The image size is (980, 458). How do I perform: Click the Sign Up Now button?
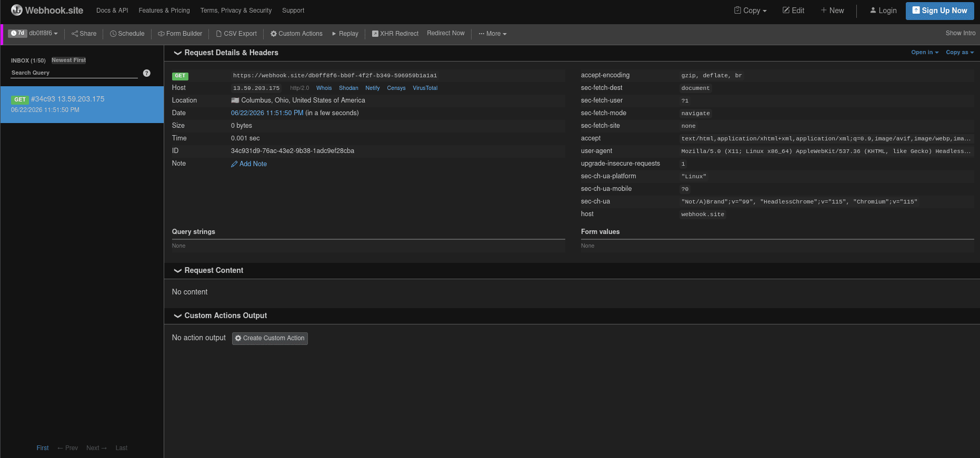939,11
